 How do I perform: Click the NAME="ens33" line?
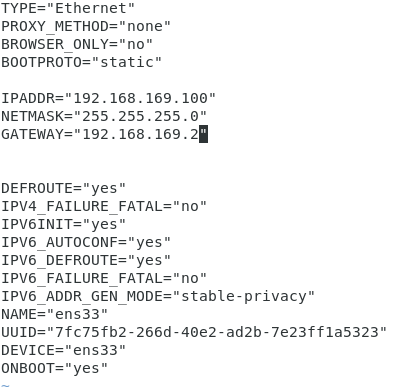[x=54, y=314]
